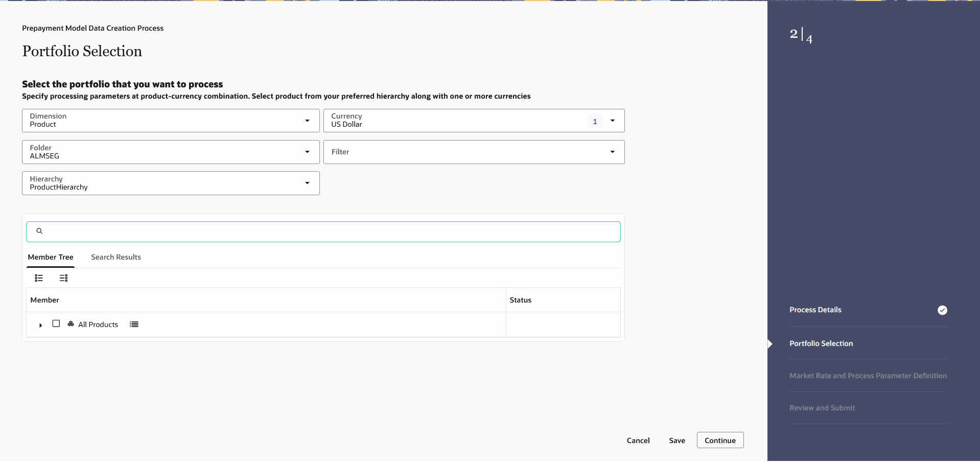The width and height of the screenshot is (980, 463).
Task: Switch to the Search Results tab
Action: click(x=116, y=257)
